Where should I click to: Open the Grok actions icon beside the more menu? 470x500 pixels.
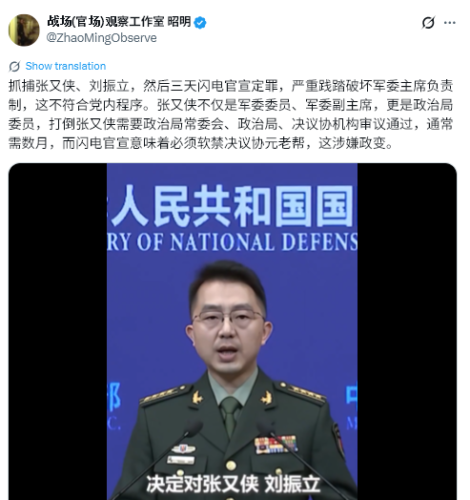coord(428,23)
